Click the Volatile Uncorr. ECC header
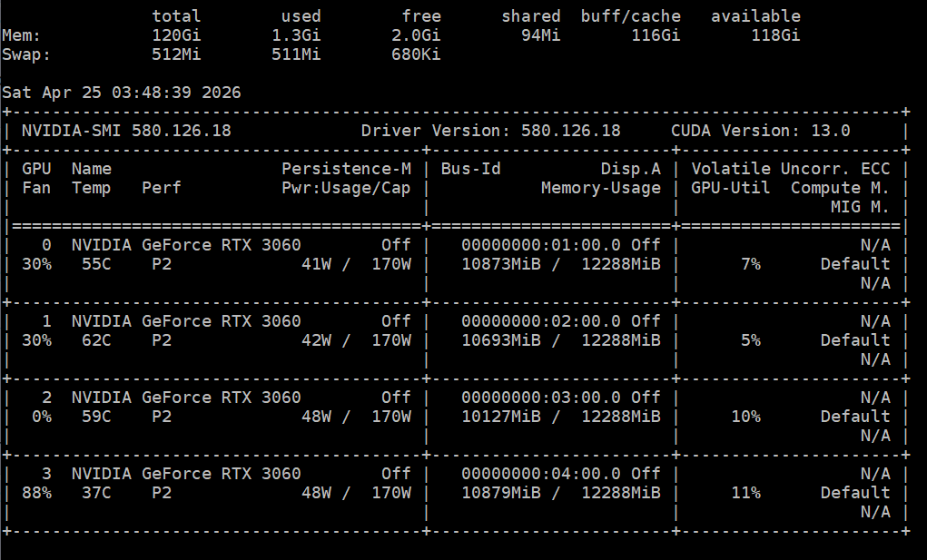Screen dimensions: 927x560 791,169
